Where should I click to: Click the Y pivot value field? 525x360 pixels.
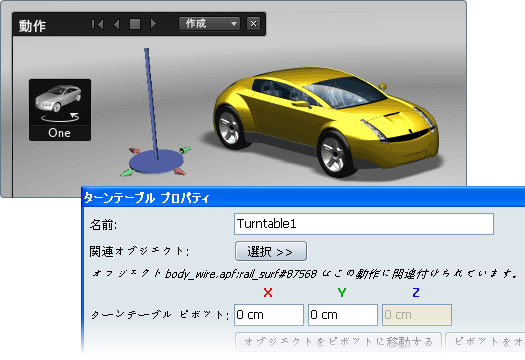click(343, 315)
